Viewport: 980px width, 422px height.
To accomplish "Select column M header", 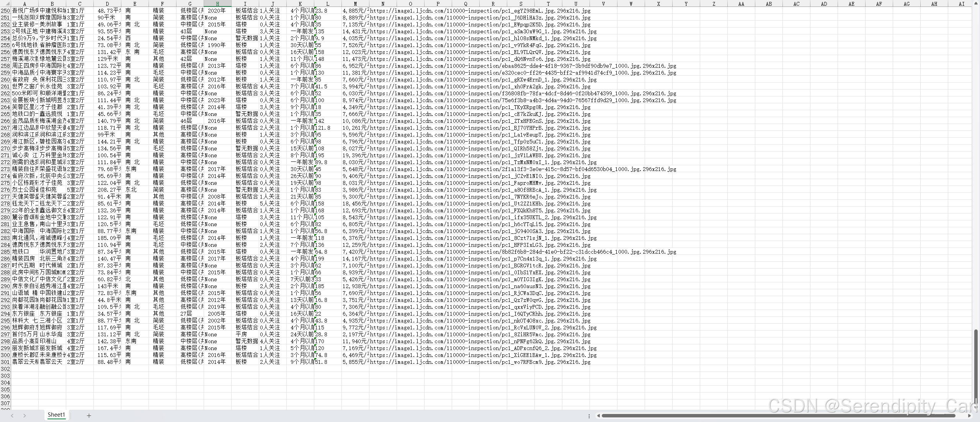I will click(355, 3).
